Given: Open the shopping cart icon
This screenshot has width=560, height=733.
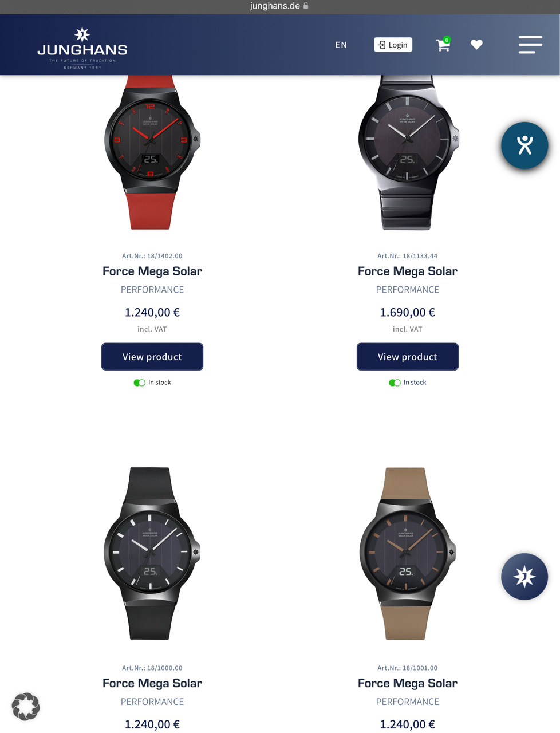Looking at the screenshot, I should click(443, 45).
